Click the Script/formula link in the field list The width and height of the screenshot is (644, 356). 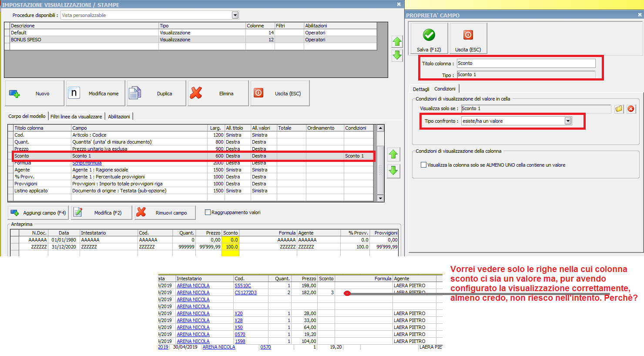coord(87,163)
